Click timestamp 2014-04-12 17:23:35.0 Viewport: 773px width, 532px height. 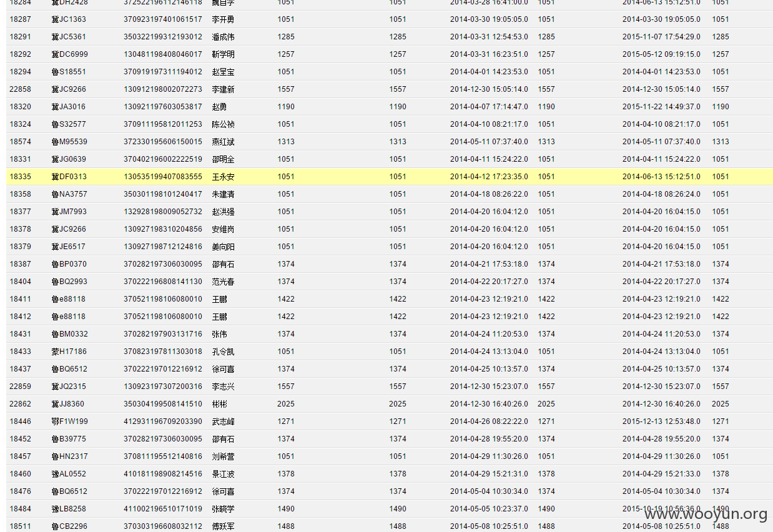pos(489,177)
